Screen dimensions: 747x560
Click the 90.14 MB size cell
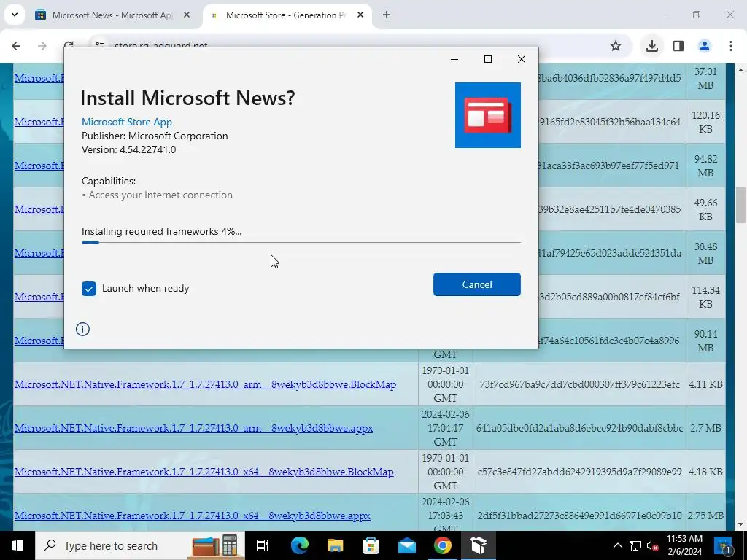click(x=705, y=341)
